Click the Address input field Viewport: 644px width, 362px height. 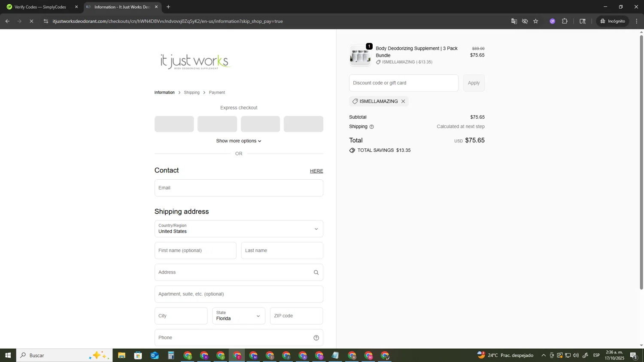pos(239,272)
